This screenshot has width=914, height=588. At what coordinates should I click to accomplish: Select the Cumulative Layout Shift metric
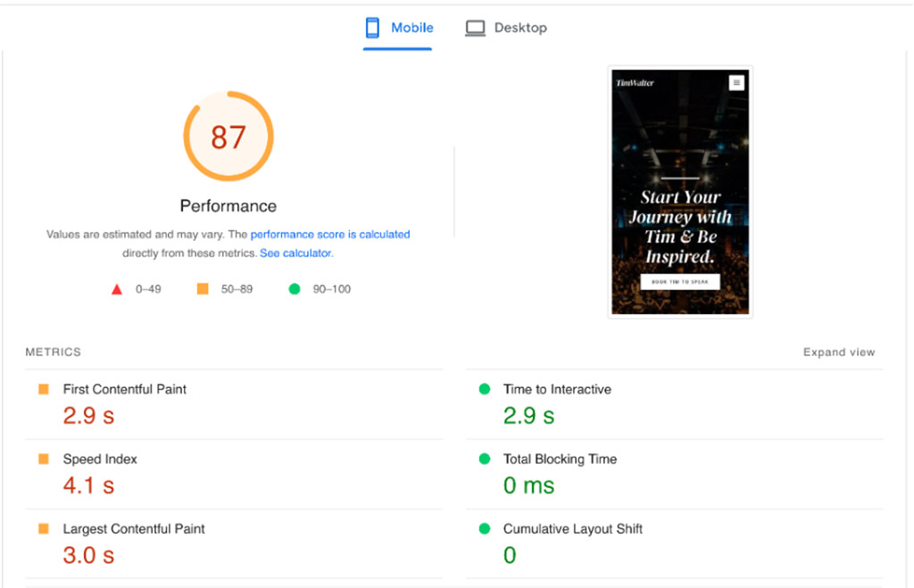pyautogui.click(x=572, y=529)
